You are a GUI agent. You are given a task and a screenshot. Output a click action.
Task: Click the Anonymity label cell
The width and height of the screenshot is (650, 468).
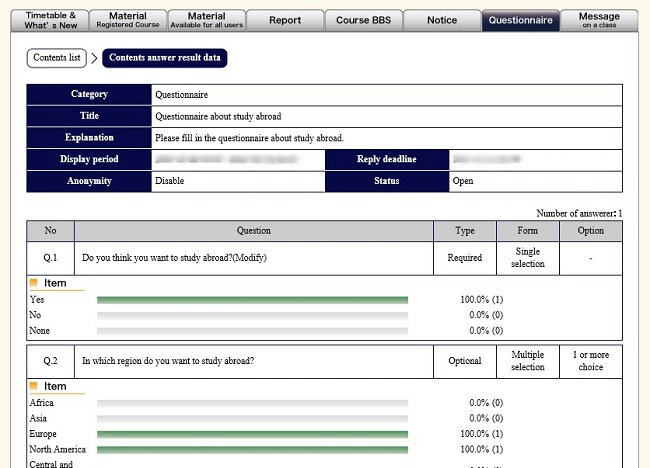click(x=89, y=181)
